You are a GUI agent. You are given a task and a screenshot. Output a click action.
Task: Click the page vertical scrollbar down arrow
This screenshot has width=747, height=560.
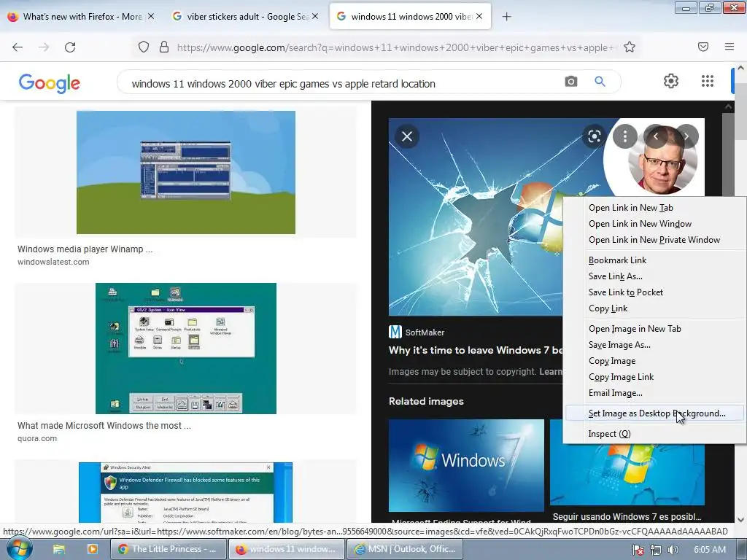[741, 519]
